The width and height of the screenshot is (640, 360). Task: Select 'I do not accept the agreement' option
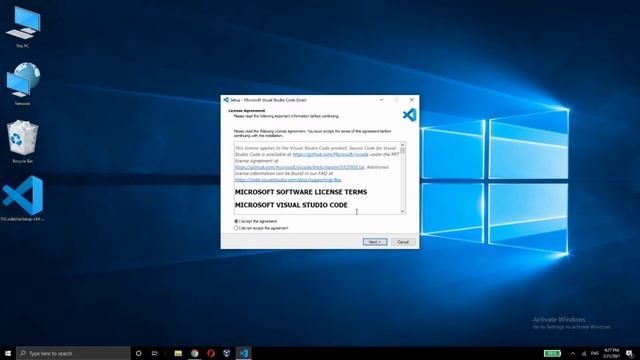tap(236, 228)
